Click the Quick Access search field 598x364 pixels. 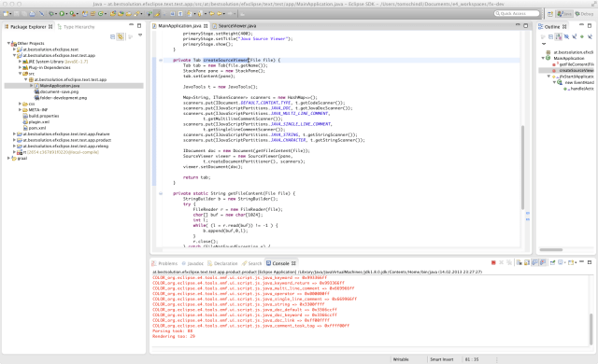coord(517,13)
